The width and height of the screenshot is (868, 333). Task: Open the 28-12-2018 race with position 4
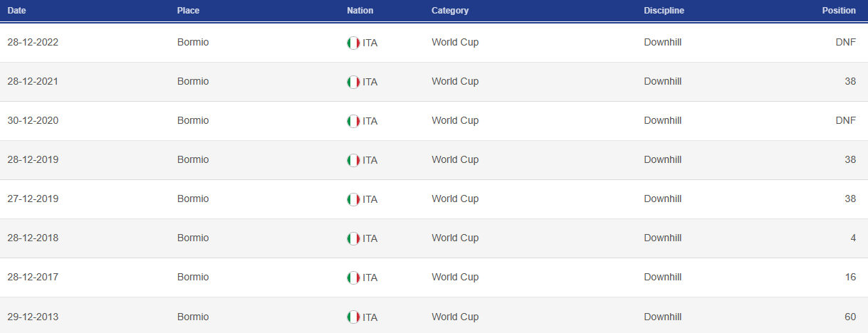tap(434, 238)
